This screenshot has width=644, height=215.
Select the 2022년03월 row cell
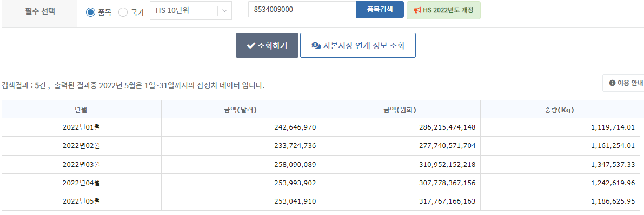(81, 165)
